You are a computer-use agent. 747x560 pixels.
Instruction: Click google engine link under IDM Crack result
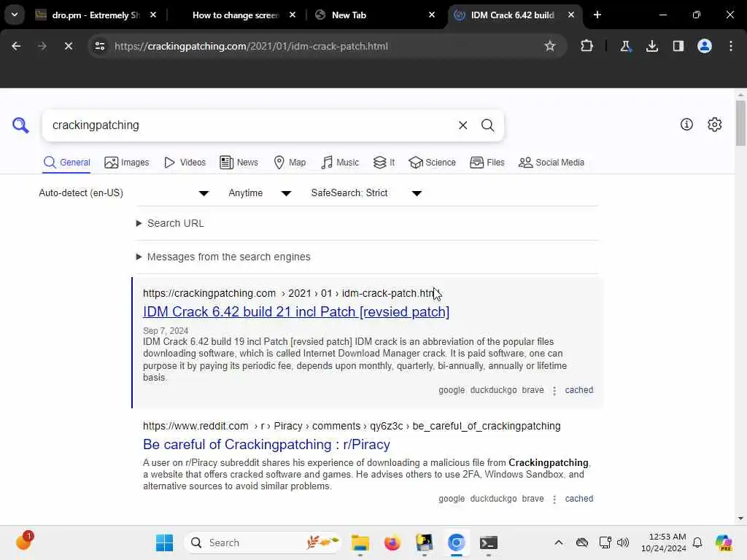click(x=451, y=390)
